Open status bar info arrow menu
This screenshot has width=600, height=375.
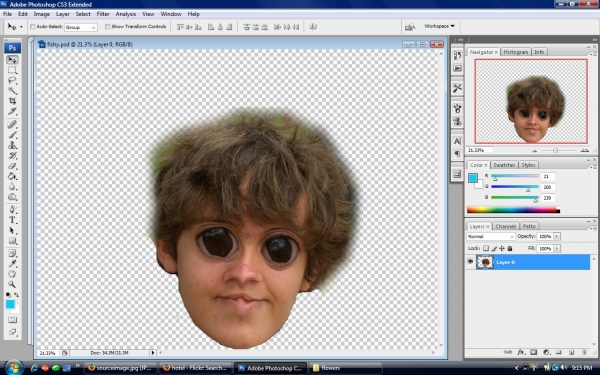pyautogui.click(x=153, y=353)
